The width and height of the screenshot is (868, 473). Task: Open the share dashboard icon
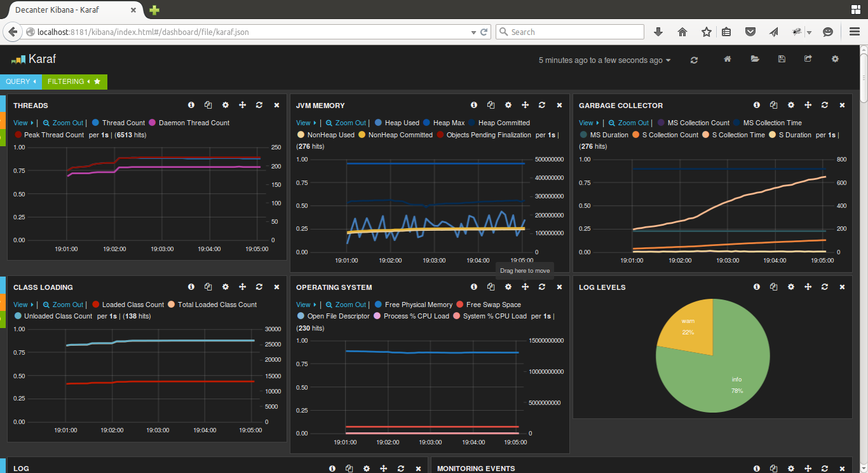point(808,59)
